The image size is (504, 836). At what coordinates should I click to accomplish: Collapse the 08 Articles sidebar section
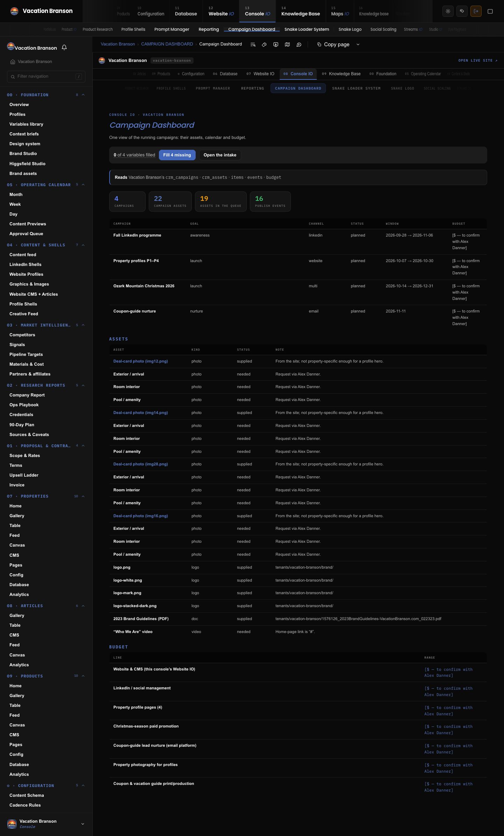[83, 606]
